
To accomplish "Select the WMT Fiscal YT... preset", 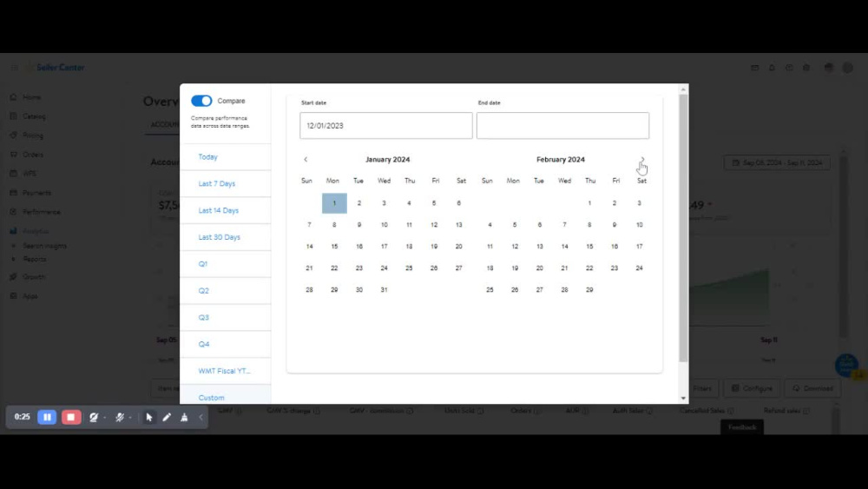I will point(224,371).
